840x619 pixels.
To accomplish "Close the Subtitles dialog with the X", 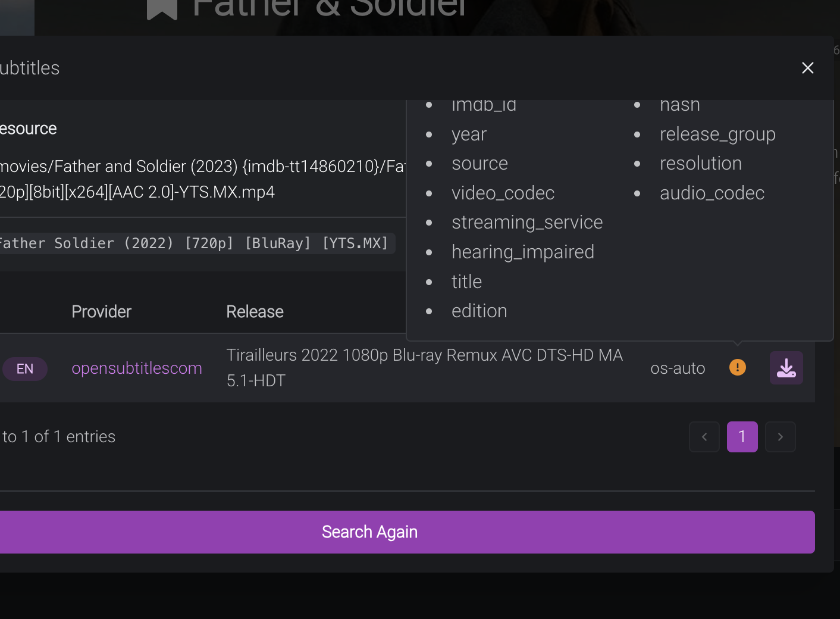I will [x=807, y=68].
